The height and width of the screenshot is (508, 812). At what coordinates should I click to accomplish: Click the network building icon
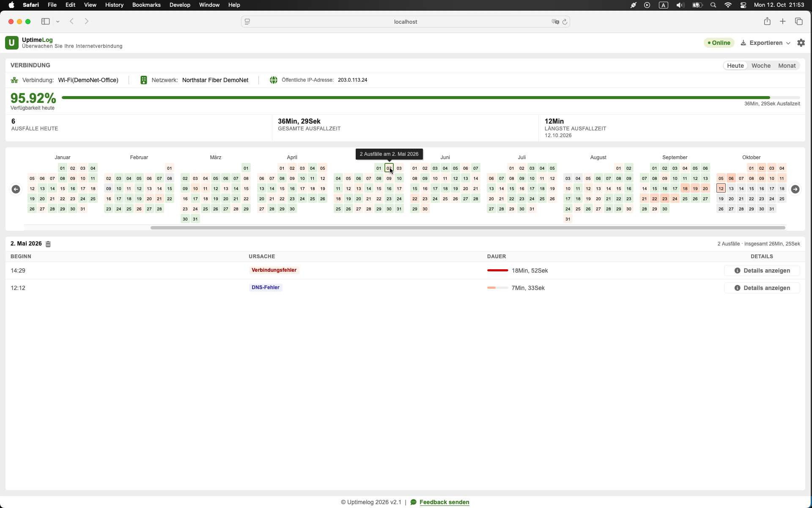tap(144, 80)
